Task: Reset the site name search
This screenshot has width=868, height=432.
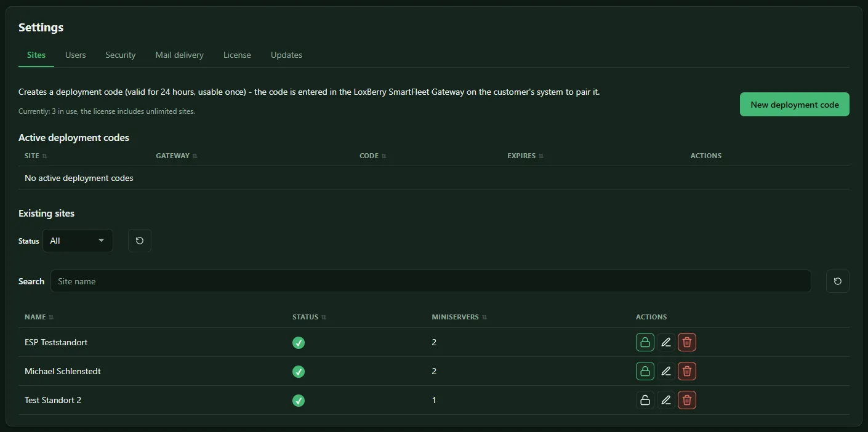Action: point(837,281)
